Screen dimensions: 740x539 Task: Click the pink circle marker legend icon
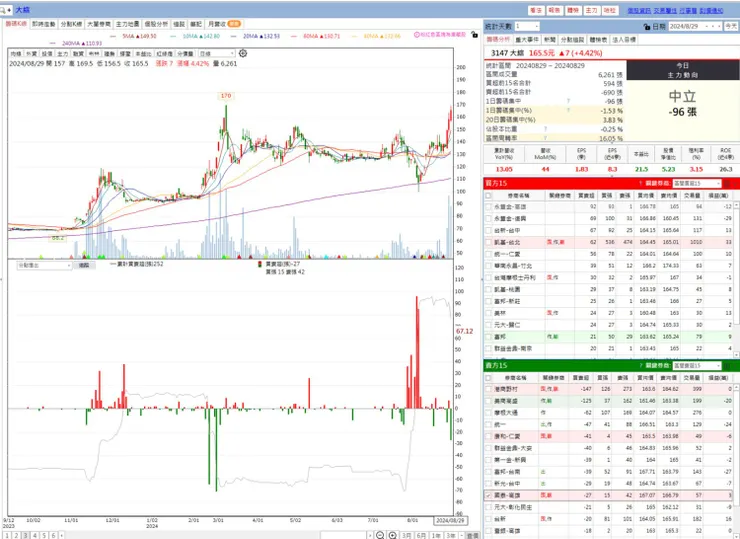(417, 35)
